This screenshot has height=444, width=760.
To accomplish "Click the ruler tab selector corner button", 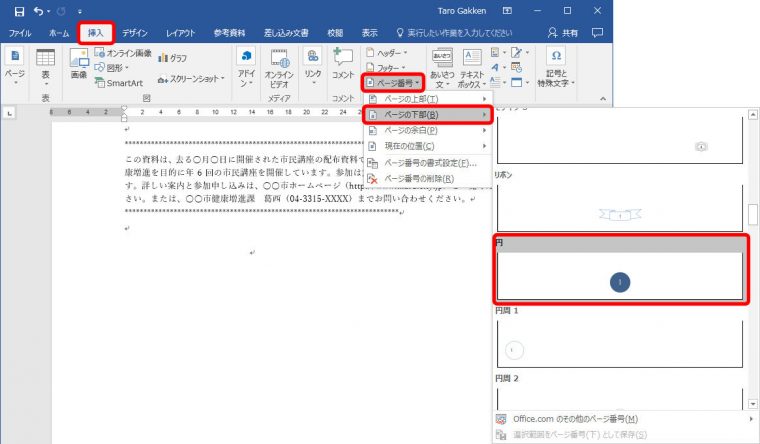I will (9, 113).
